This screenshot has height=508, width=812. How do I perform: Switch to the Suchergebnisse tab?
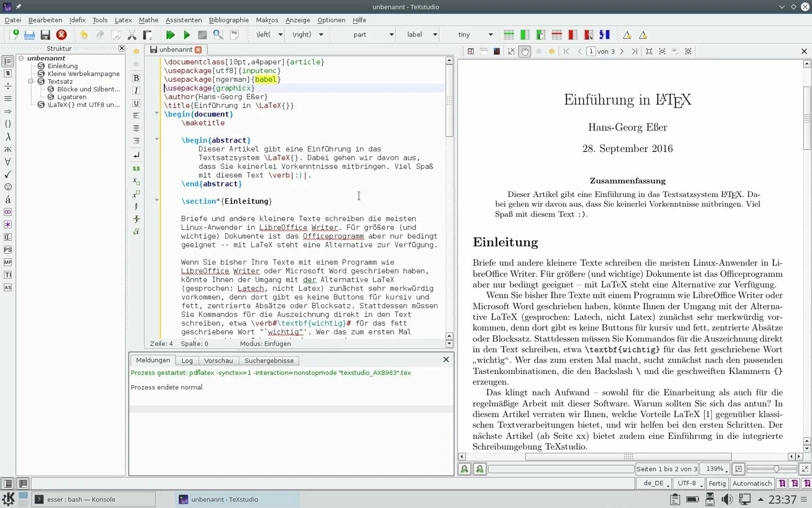(269, 361)
